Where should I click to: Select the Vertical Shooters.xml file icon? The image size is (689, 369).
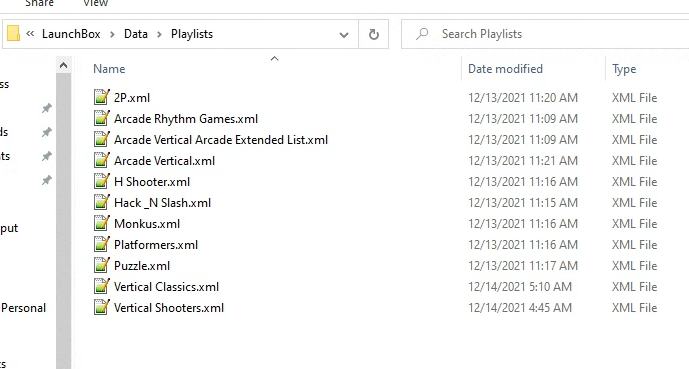102,308
